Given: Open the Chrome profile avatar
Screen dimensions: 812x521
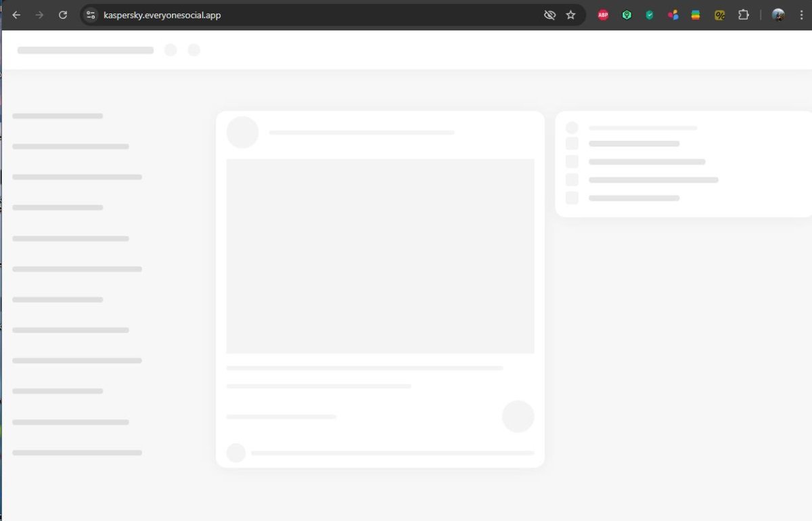Looking at the screenshot, I should 778,15.
